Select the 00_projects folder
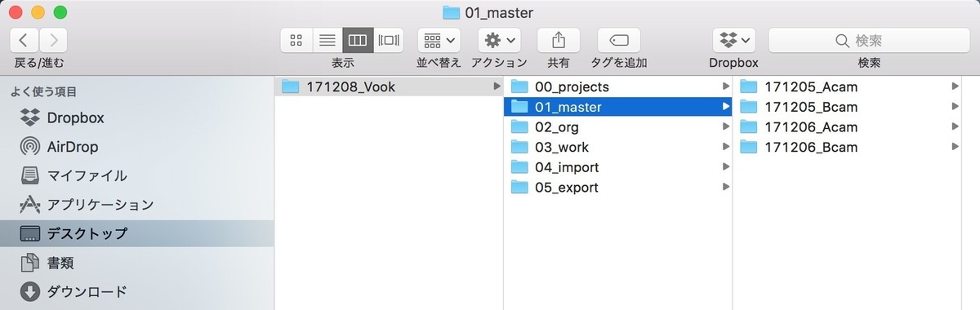The width and height of the screenshot is (980, 310). (618, 86)
